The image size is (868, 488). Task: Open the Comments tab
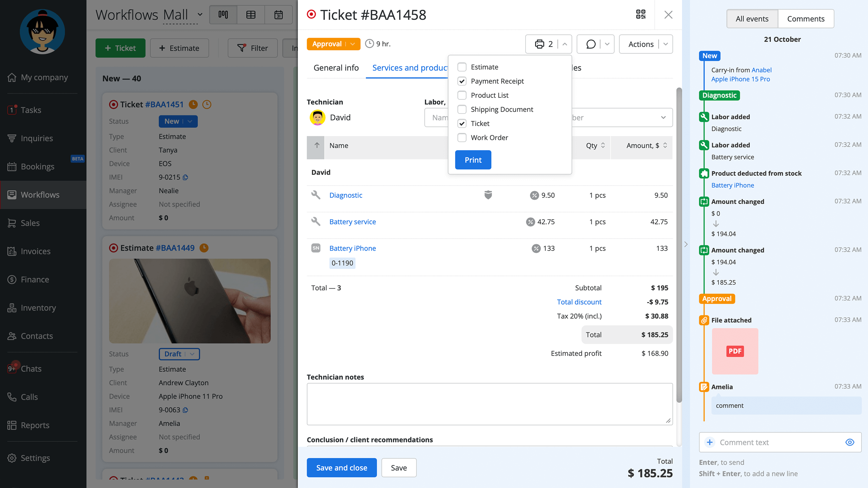click(806, 19)
